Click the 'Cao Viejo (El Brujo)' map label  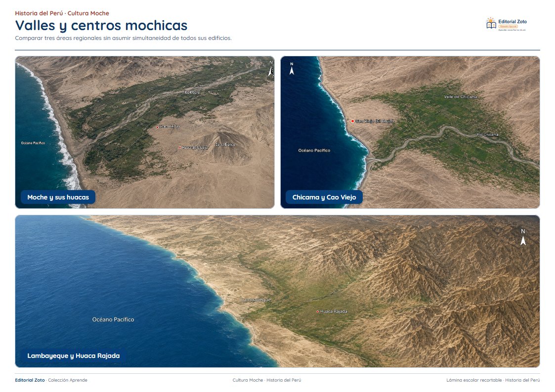click(x=375, y=121)
